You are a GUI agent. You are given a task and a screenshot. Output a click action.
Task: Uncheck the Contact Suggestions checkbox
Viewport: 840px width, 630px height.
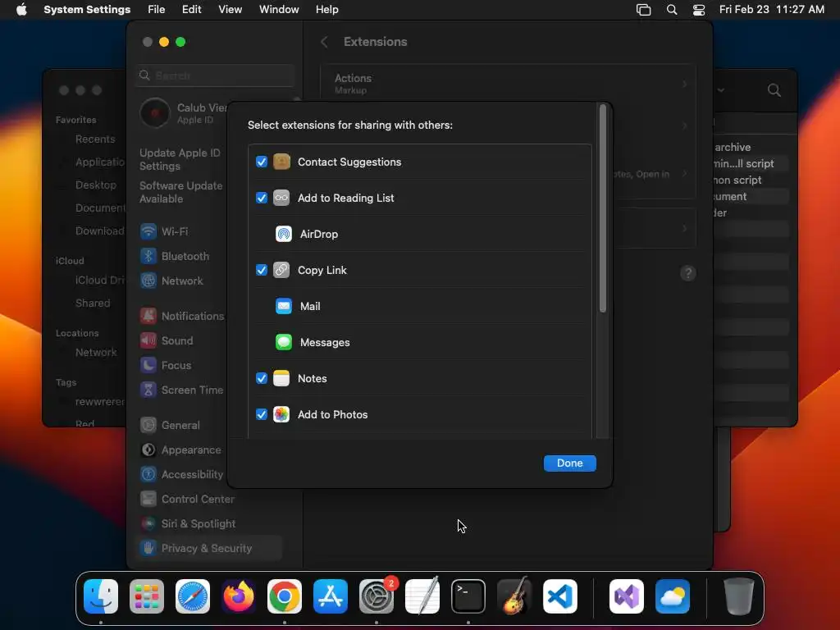pyautogui.click(x=262, y=162)
